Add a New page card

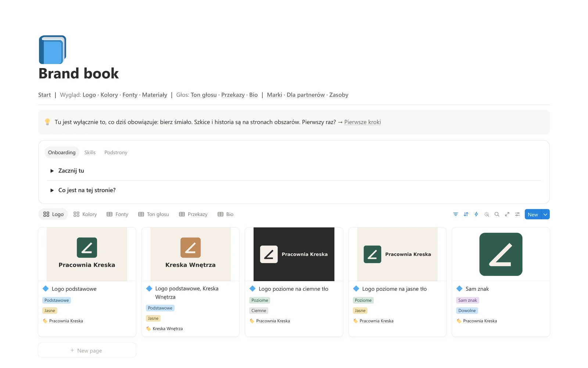87,350
